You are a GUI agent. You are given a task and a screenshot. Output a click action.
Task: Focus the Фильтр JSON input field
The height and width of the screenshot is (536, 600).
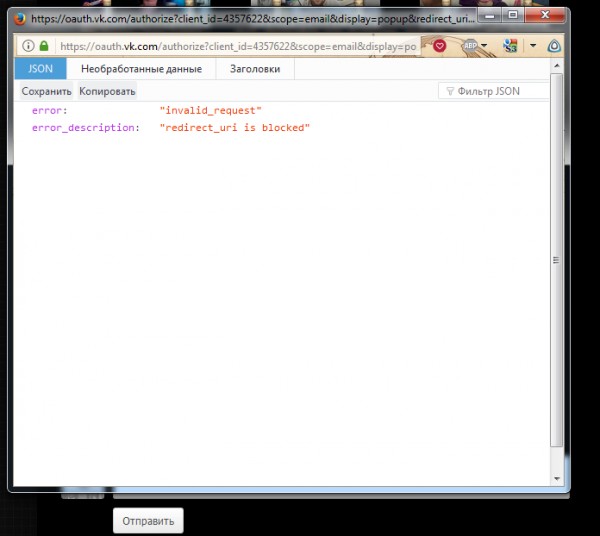(x=493, y=91)
